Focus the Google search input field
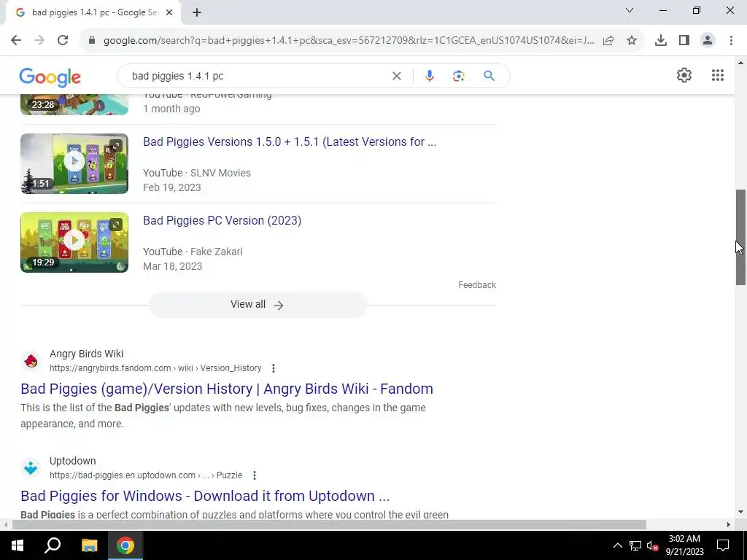Screen dimensions: 747x560 [x=258, y=76]
